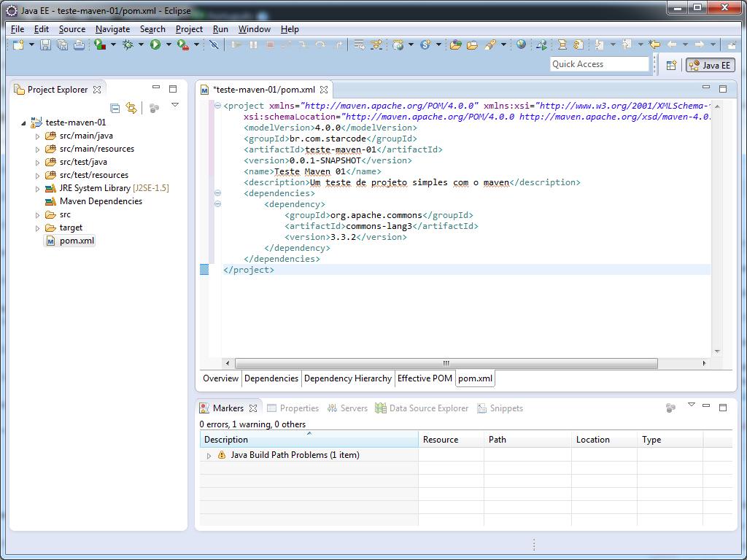Screen dimensions: 747x560
Task: Click the editor horizontal scrollbar thumb
Action: tap(446, 363)
